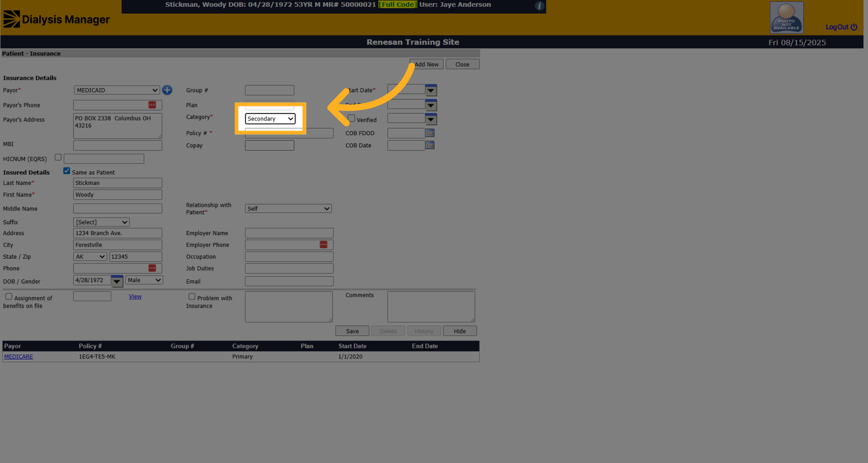Viewport: 868px width, 463px height.
Task: Click the Occupation input field
Action: (289, 256)
